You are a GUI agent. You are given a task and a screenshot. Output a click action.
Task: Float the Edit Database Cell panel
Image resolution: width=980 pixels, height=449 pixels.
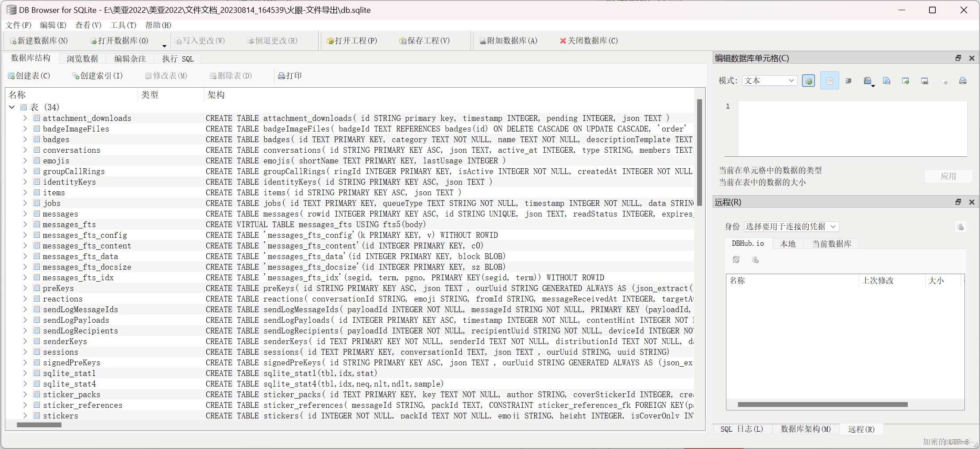coord(958,58)
